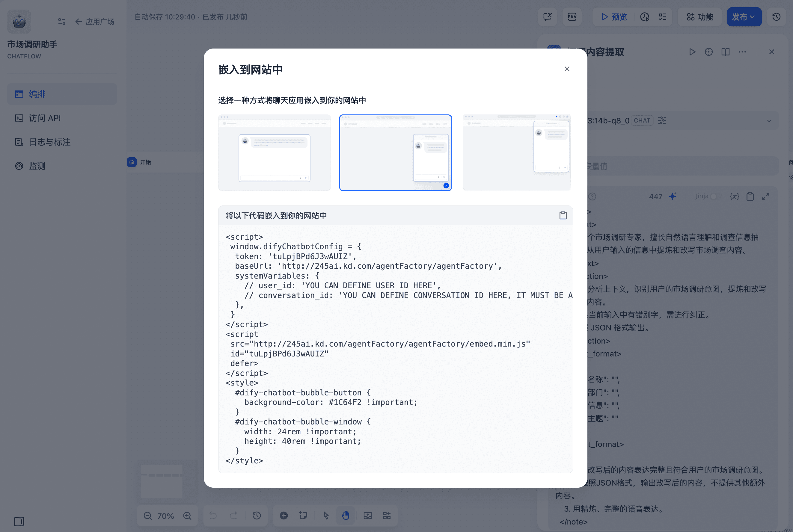This screenshot has width=793, height=532.
Task: Zoom out the canvas
Action: pos(148,516)
